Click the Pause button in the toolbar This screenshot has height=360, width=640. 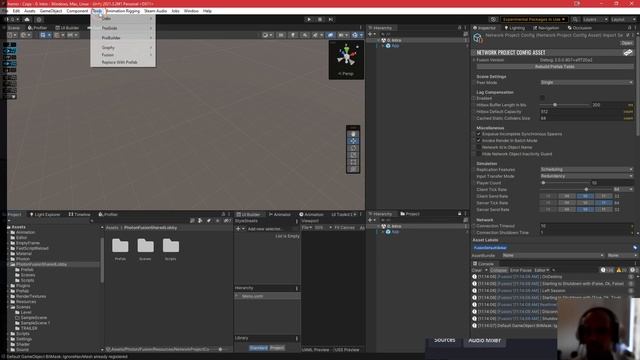coord(320,19)
